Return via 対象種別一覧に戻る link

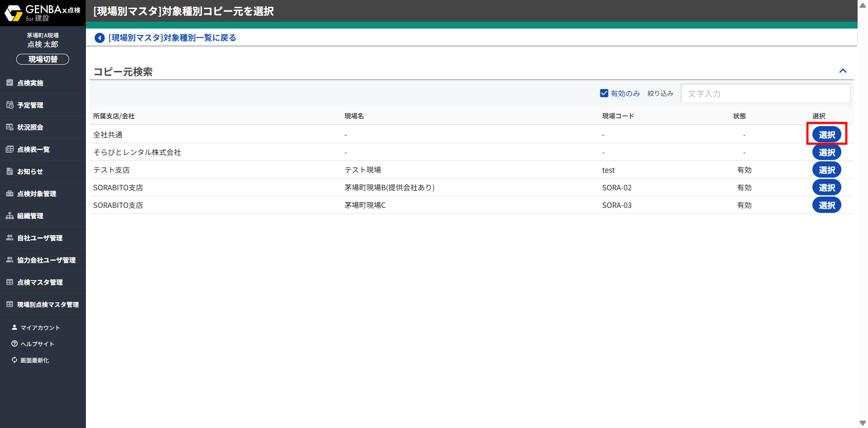tap(172, 38)
